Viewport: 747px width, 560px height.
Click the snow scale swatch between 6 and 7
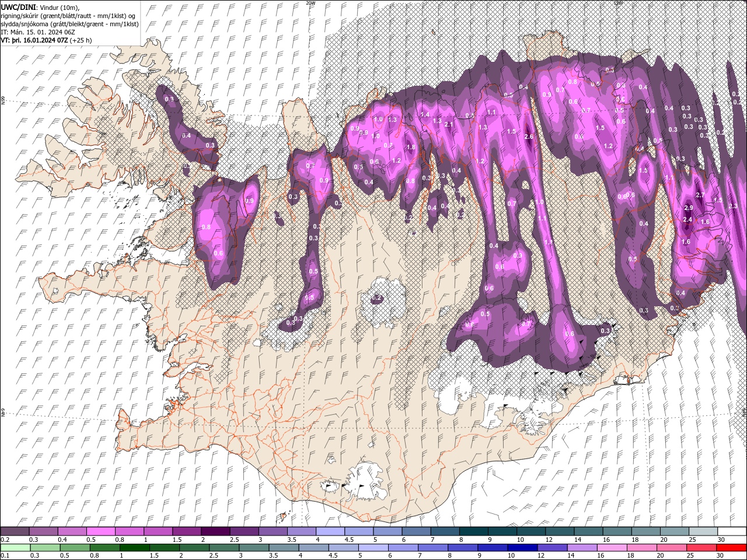pyautogui.click(x=416, y=531)
